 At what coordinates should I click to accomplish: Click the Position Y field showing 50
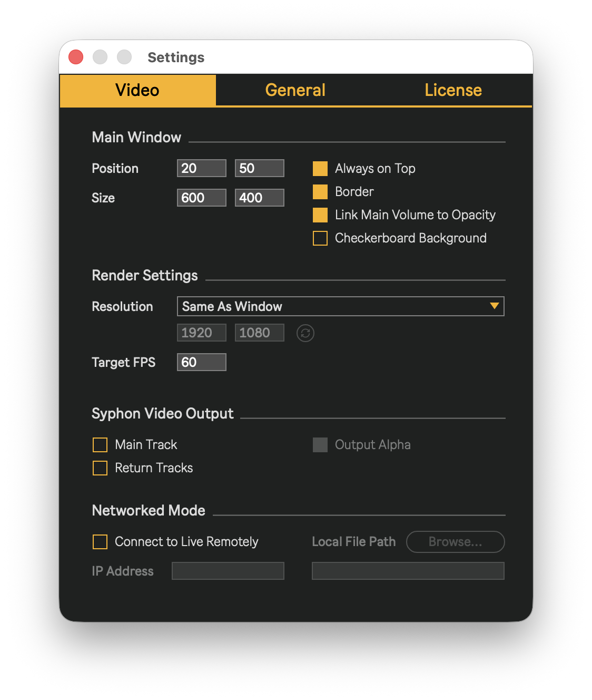[260, 169]
